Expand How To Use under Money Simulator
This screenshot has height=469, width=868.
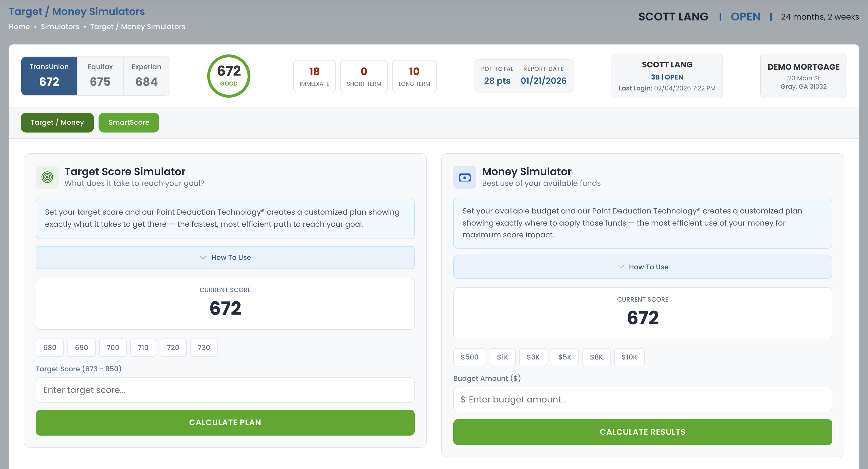[642, 267]
